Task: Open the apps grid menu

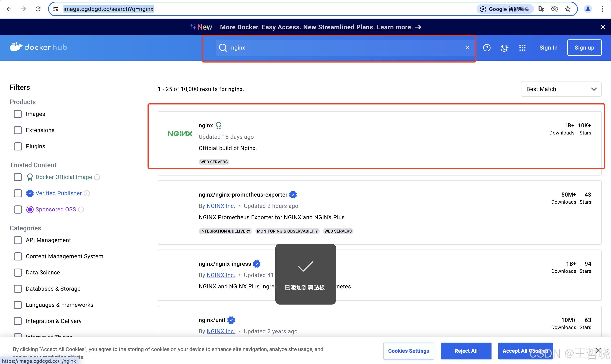Action: coord(522,48)
